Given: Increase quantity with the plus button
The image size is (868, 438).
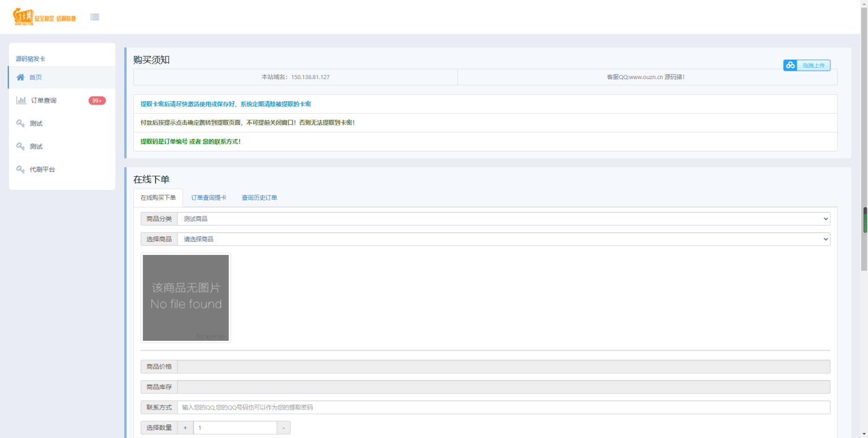Looking at the screenshot, I should pyautogui.click(x=185, y=428).
